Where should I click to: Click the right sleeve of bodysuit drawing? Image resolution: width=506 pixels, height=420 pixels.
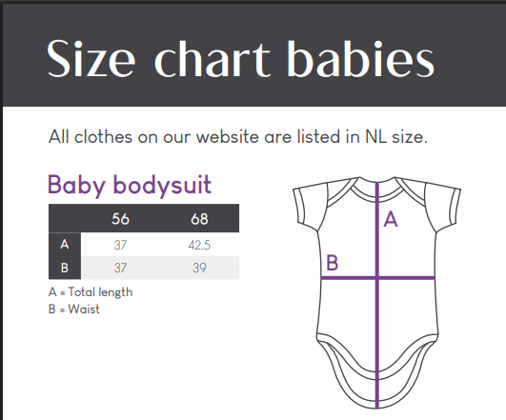point(443,207)
